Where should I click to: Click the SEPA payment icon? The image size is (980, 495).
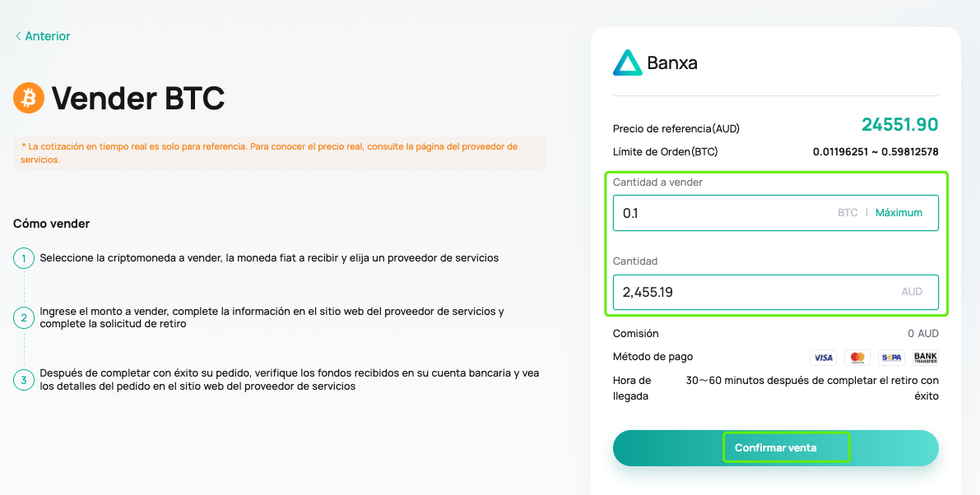(891, 358)
